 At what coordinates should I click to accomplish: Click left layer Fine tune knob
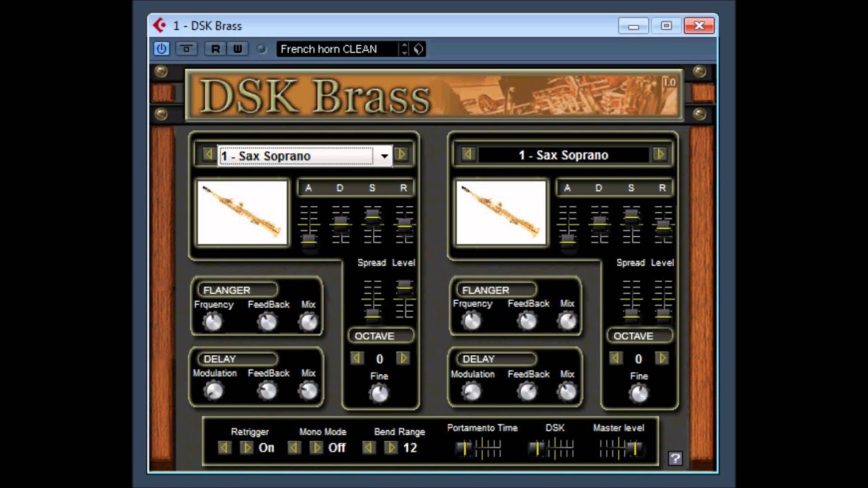[379, 393]
